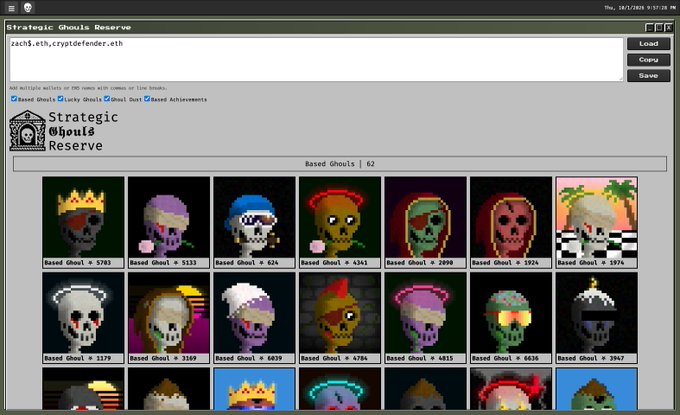Open the hamburger menu in top bar

coord(11,8)
